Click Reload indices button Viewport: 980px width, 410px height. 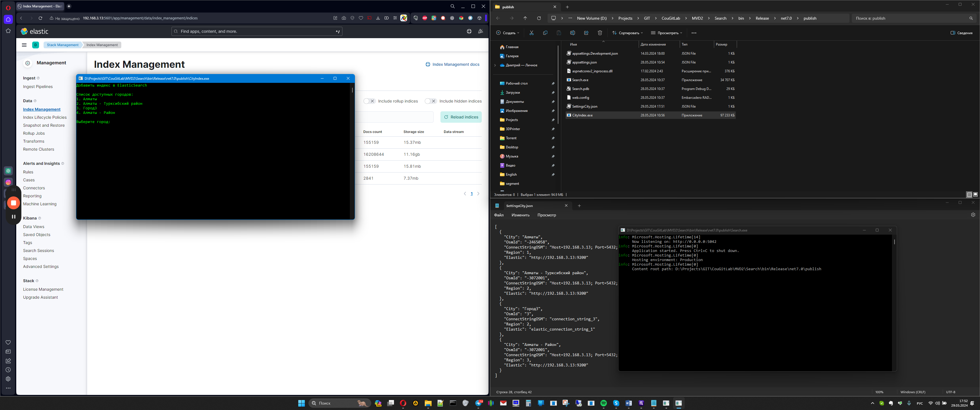(x=461, y=117)
